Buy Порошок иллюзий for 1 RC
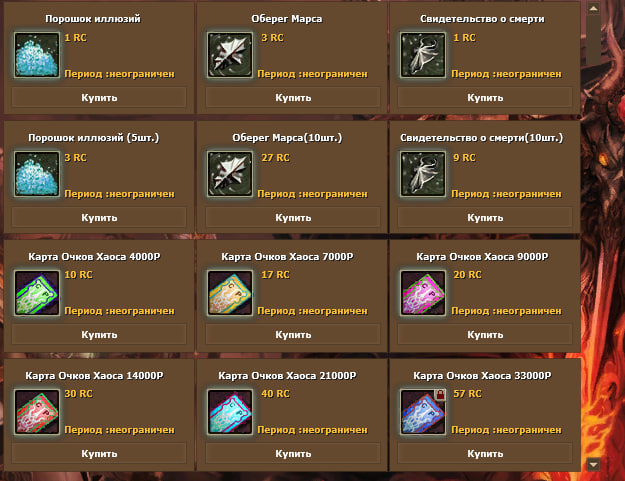The image size is (625, 481). click(x=99, y=98)
